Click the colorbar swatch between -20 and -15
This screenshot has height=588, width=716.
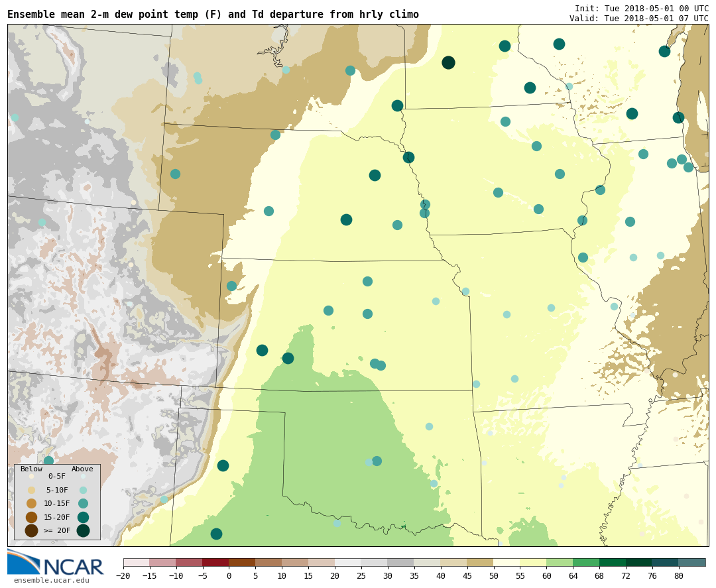click(x=136, y=562)
